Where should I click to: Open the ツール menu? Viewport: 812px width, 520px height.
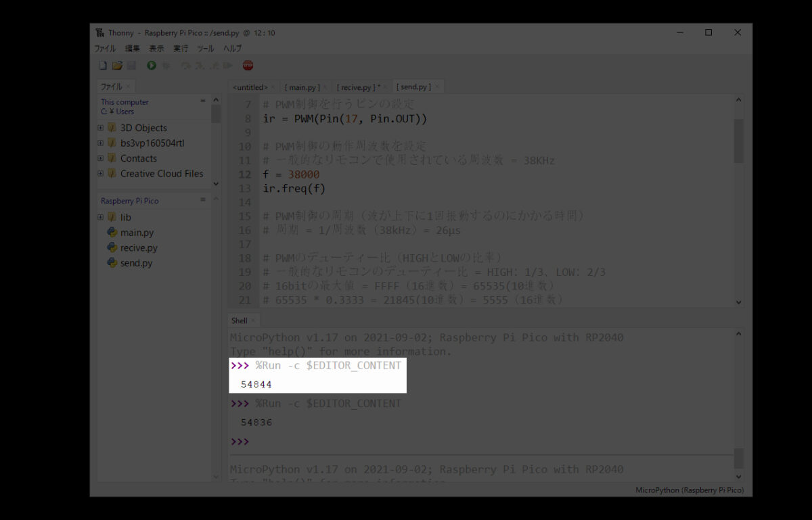pyautogui.click(x=205, y=49)
